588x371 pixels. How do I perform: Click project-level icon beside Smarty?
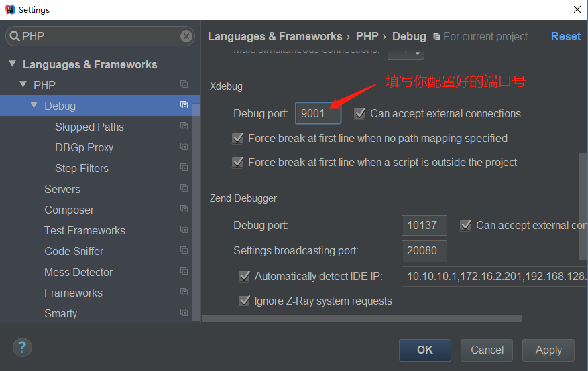point(184,312)
